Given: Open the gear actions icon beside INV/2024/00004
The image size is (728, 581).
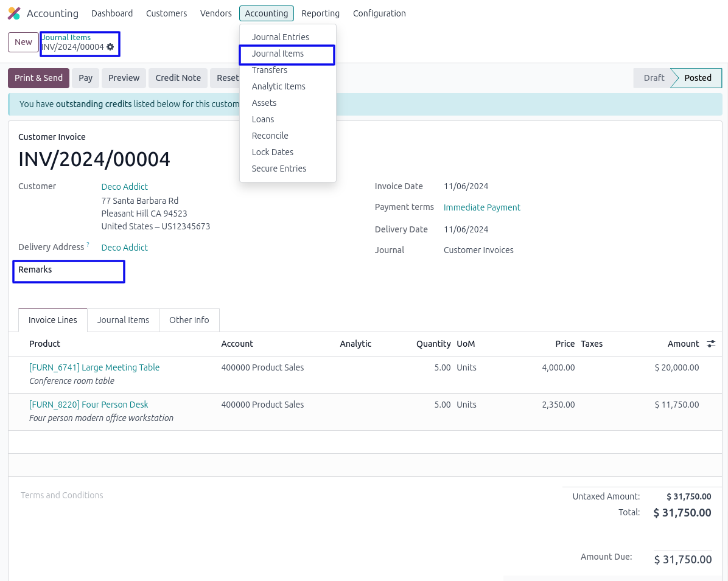Looking at the screenshot, I should tap(110, 47).
